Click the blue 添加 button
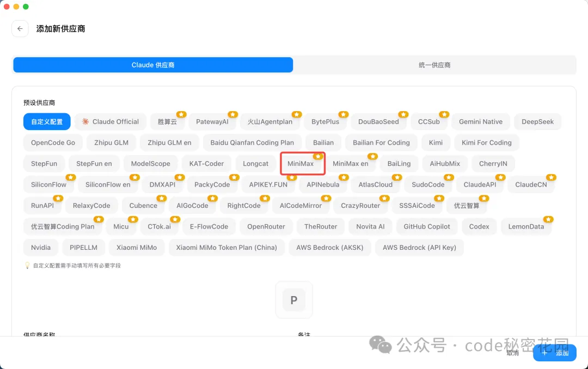 click(x=555, y=353)
